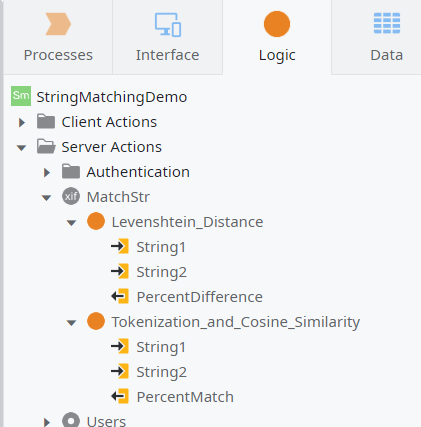Click the Levenshtein_Distance orange action icon
The height and width of the screenshot is (427, 421).
point(96,221)
